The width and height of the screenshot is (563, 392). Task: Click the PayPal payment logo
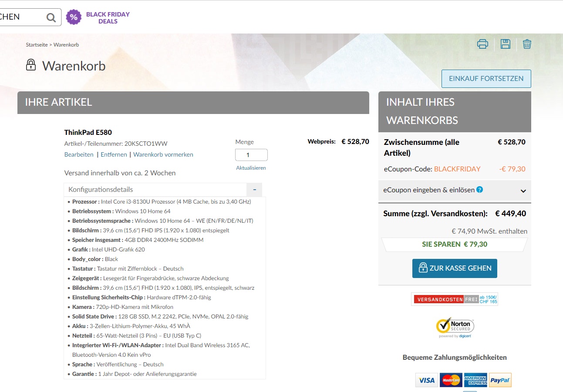[x=500, y=380]
